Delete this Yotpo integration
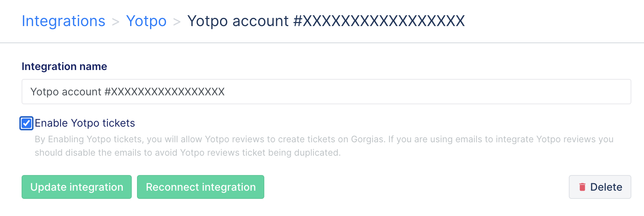 point(600,187)
